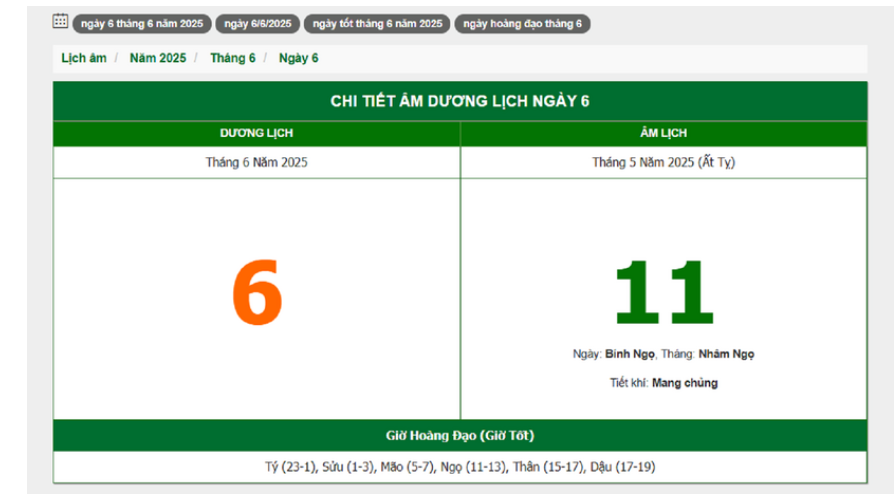Click 'Dậu (17-19)' auspicious hour
Viewport: 896px width, 498px height.
pyautogui.click(x=623, y=467)
